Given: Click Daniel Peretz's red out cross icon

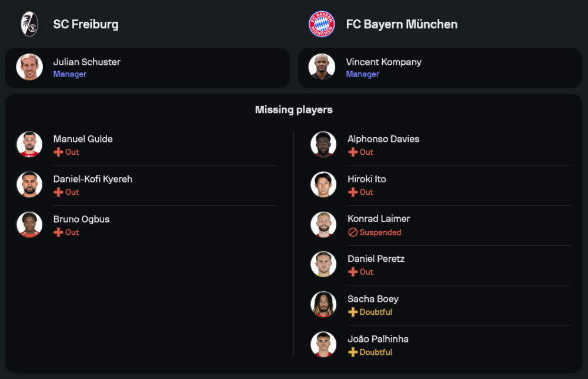Looking at the screenshot, I should pos(353,272).
